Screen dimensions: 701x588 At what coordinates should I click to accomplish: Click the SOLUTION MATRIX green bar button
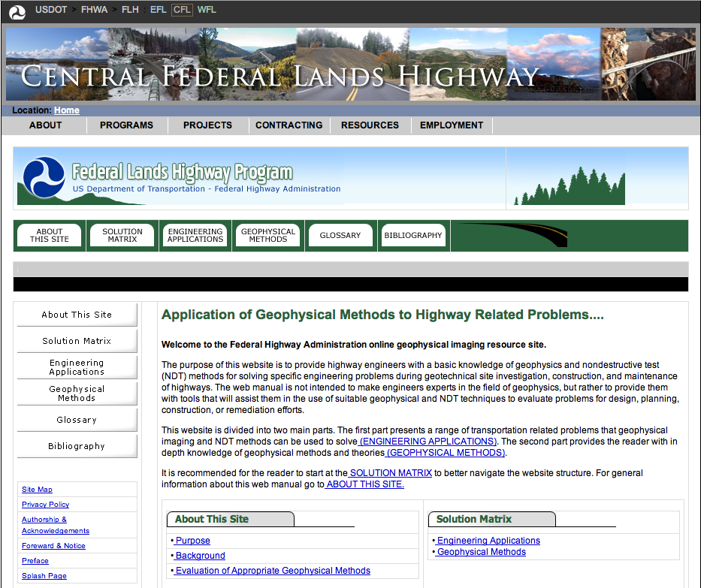(x=122, y=235)
